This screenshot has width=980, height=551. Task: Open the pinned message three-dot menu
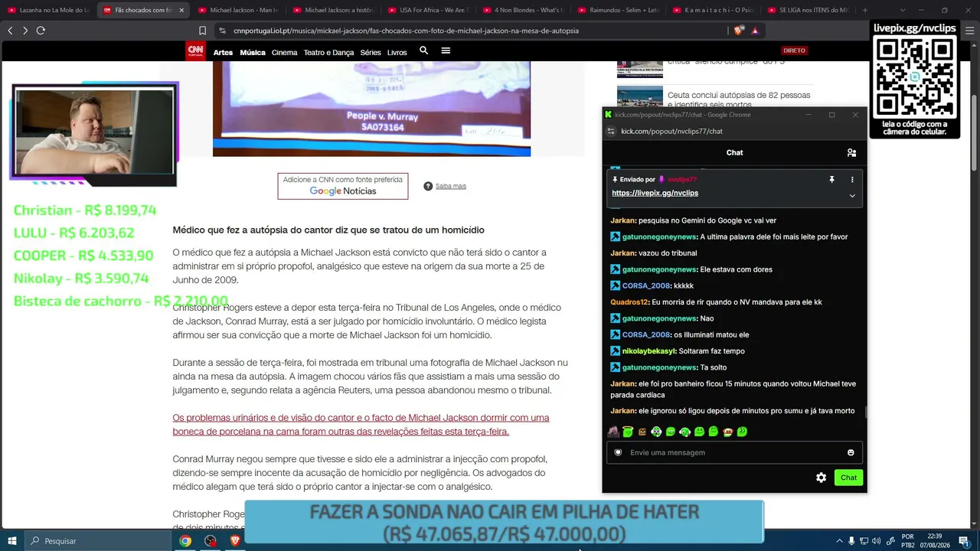[x=852, y=179]
